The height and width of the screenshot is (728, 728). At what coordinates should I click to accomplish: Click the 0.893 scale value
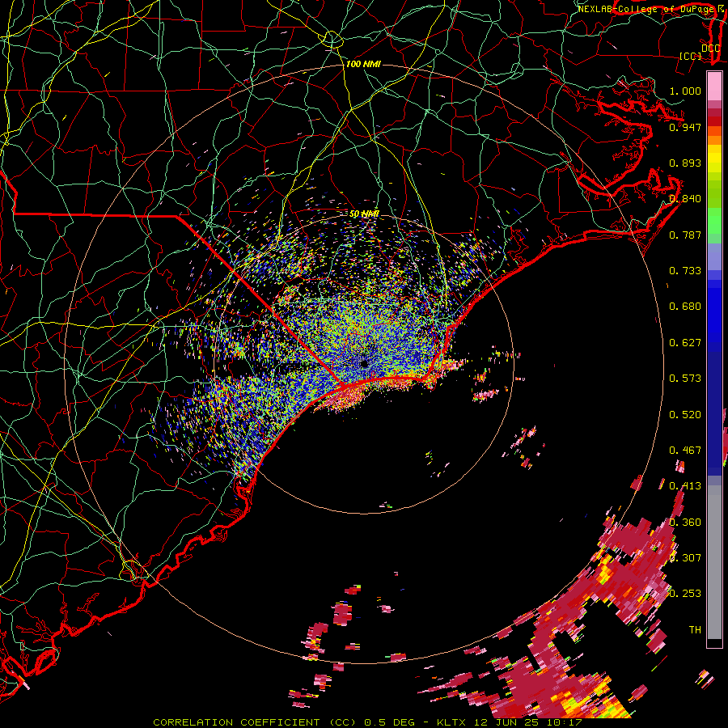coord(685,163)
